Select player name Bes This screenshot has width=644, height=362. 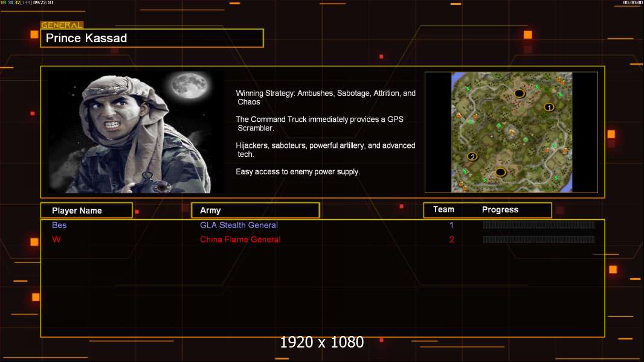(x=59, y=225)
